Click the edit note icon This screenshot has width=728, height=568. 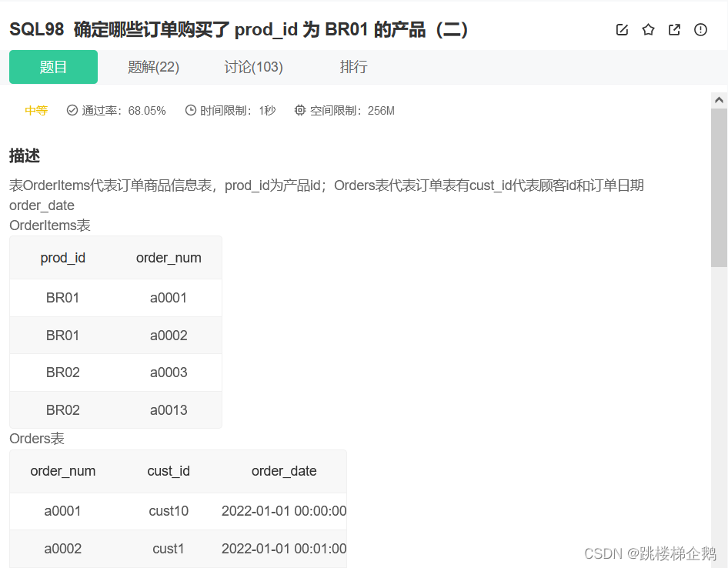pyautogui.click(x=622, y=30)
